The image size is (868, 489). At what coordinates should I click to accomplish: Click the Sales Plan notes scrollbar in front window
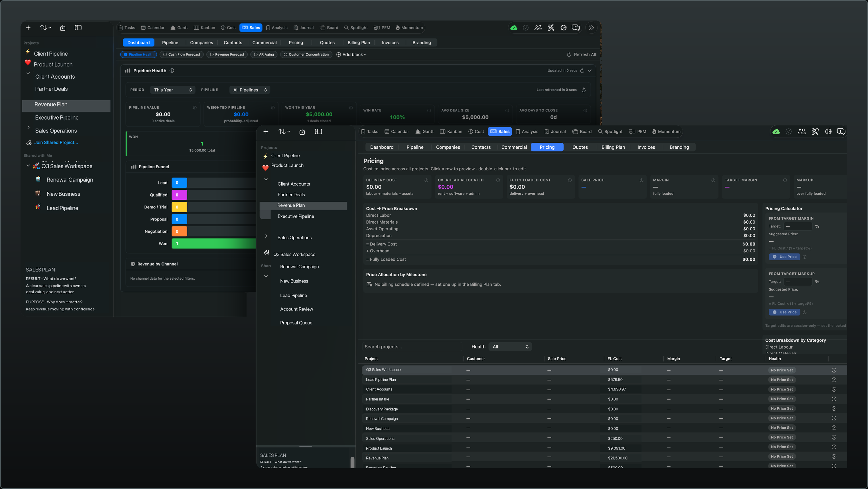pos(352,462)
